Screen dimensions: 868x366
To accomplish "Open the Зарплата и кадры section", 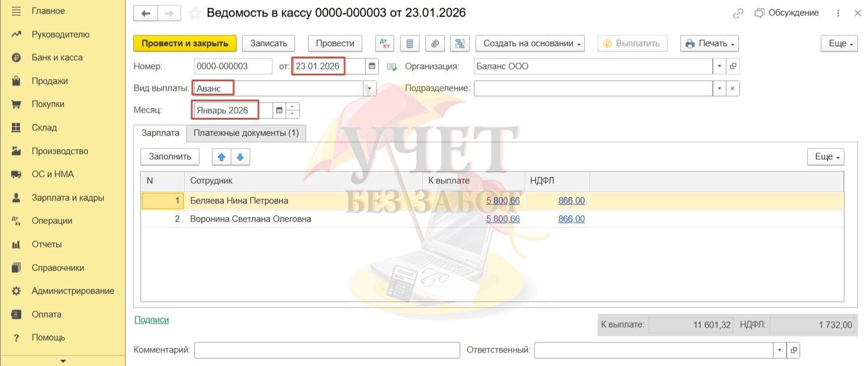I will point(67,198).
